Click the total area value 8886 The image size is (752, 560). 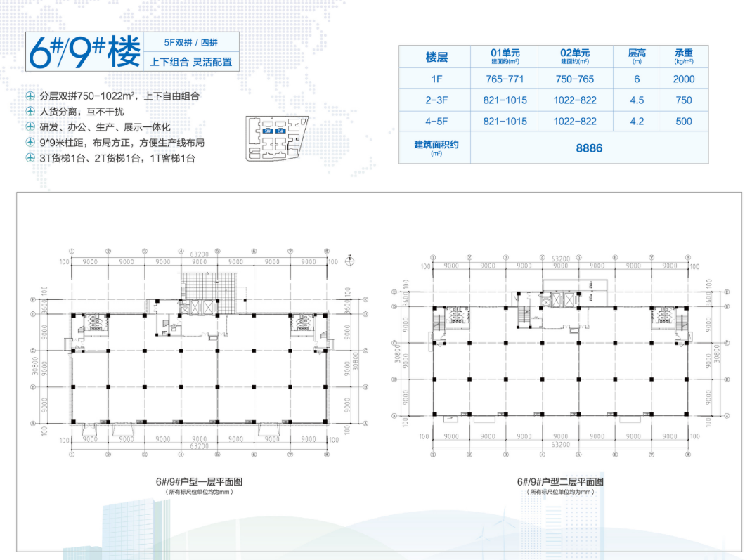[x=588, y=148]
